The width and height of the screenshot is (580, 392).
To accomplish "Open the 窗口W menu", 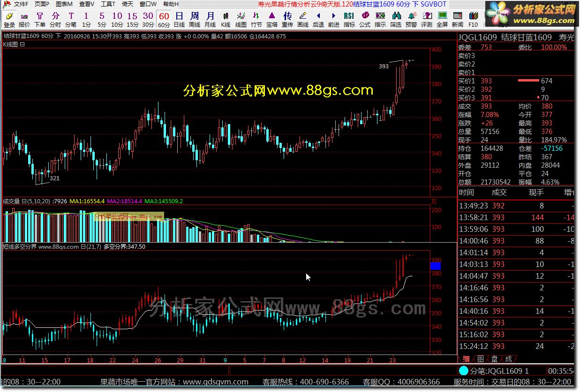I will click(148, 4).
